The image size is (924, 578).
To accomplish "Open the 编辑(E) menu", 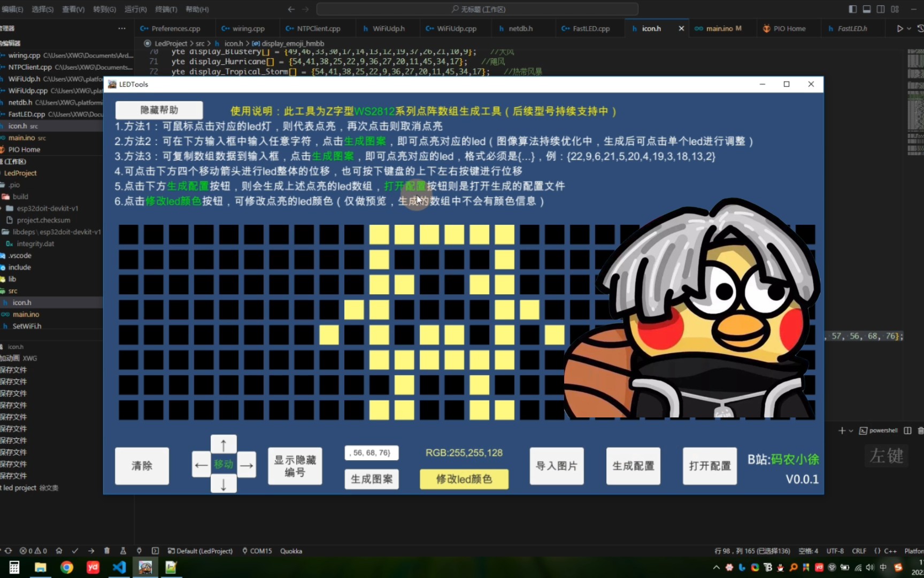I will 13,9.
